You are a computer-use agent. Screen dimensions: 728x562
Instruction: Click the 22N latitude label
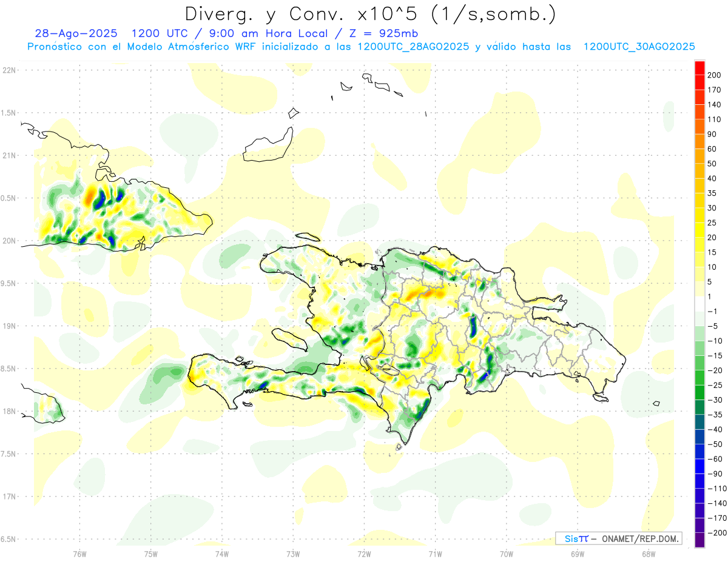9,70
